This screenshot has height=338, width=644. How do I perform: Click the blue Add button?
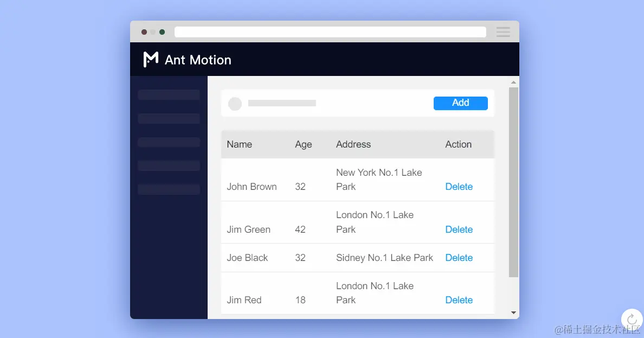pyautogui.click(x=460, y=103)
